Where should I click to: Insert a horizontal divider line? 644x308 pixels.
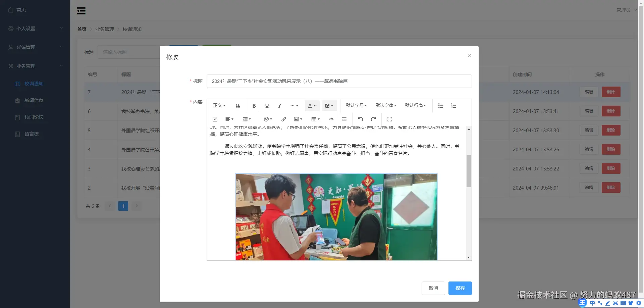pos(344,119)
